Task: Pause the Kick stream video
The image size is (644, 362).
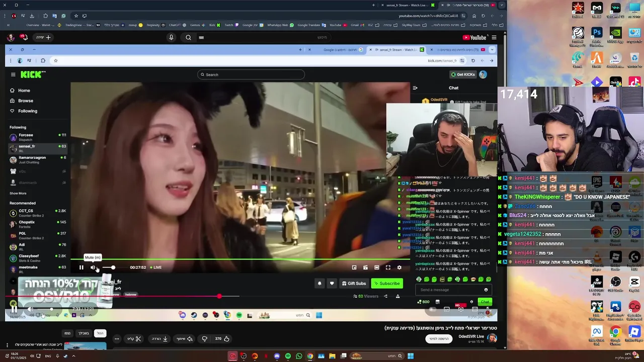Action: pyautogui.click(x=81, y=267)
